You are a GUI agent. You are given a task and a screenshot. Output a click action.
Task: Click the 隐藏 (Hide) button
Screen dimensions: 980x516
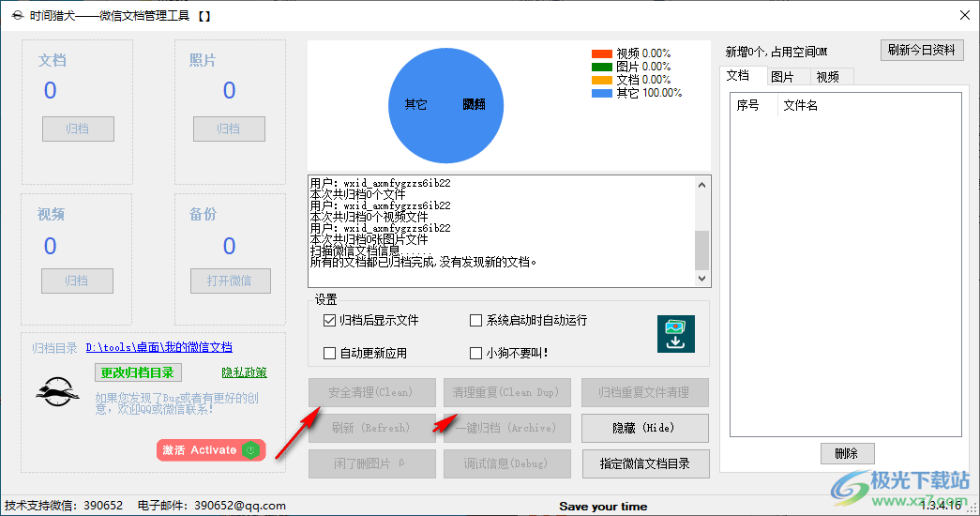pyautogui.click(x=645, y=428)
